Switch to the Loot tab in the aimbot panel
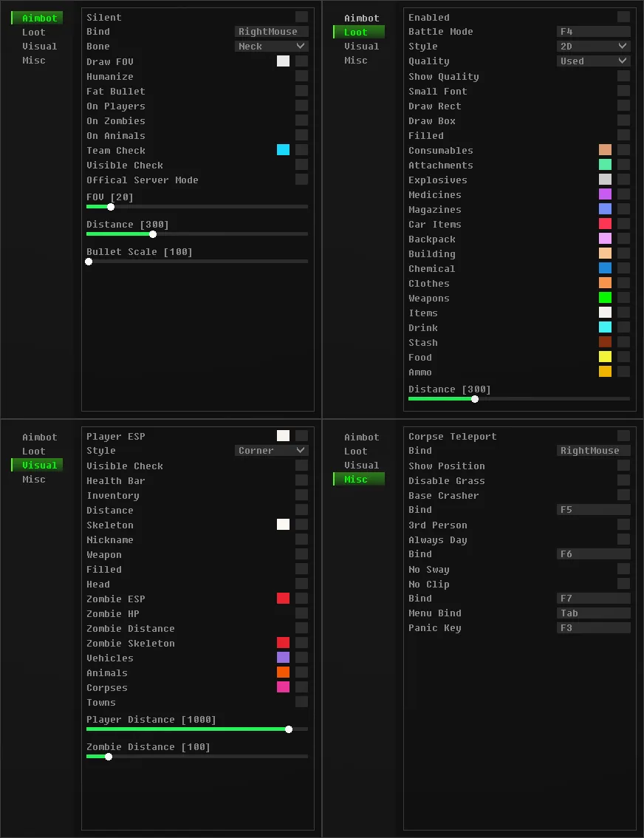This screenshot has width=644, height=838. coord(33,31)
